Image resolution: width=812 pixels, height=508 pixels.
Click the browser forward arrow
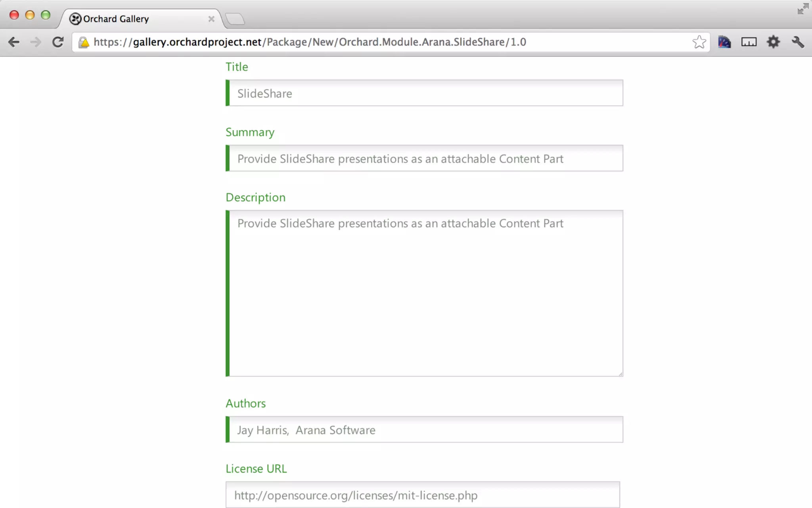[x=36, y=42]
